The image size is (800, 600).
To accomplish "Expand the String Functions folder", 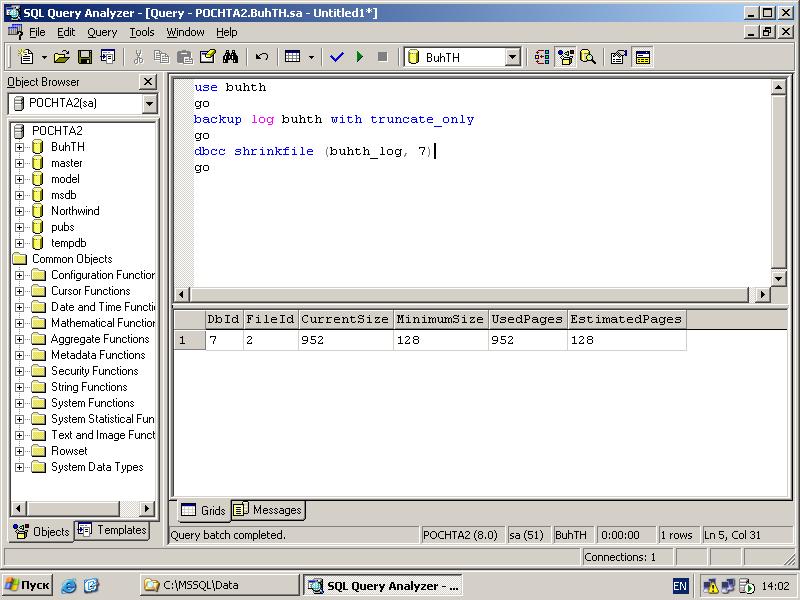I will (x=19, y=387).
